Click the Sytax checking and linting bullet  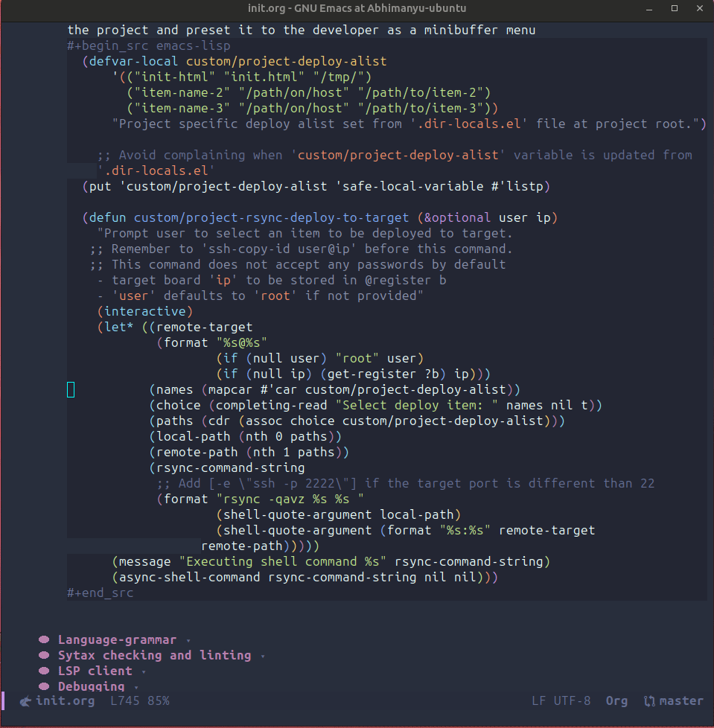(x=44, y=655)
